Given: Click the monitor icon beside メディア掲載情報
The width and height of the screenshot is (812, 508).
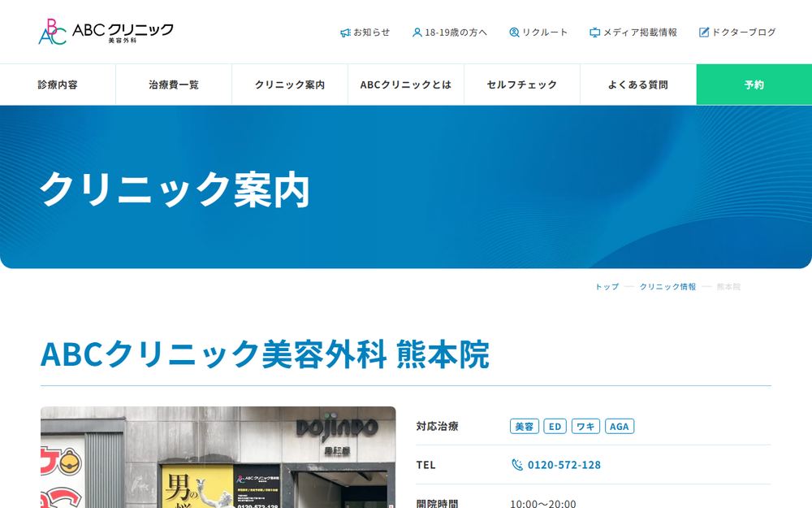Looking at the screenshot, I should pos(595,33).
